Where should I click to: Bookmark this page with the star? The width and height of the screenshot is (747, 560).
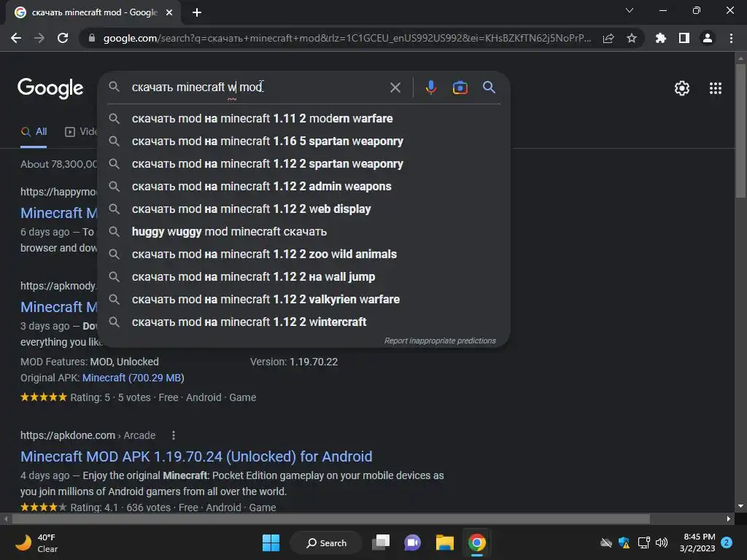[x=632, y=38]
